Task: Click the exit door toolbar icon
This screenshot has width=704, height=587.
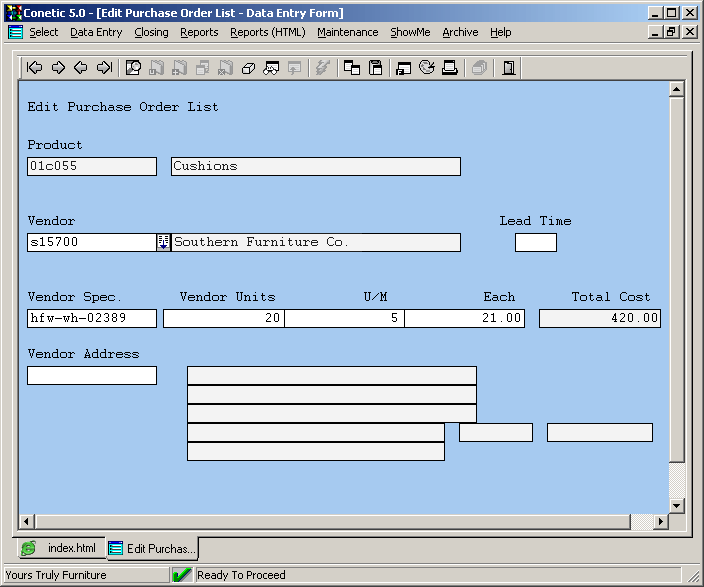Action: tap(509, 68)
